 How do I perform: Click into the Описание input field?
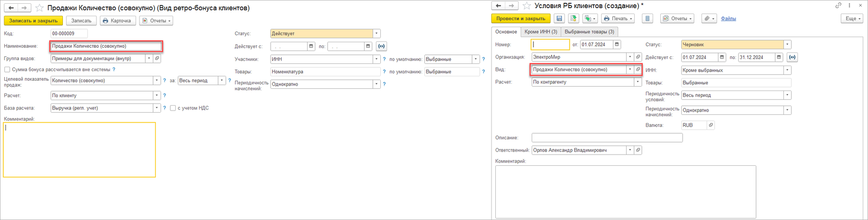[x=607, y=138]
